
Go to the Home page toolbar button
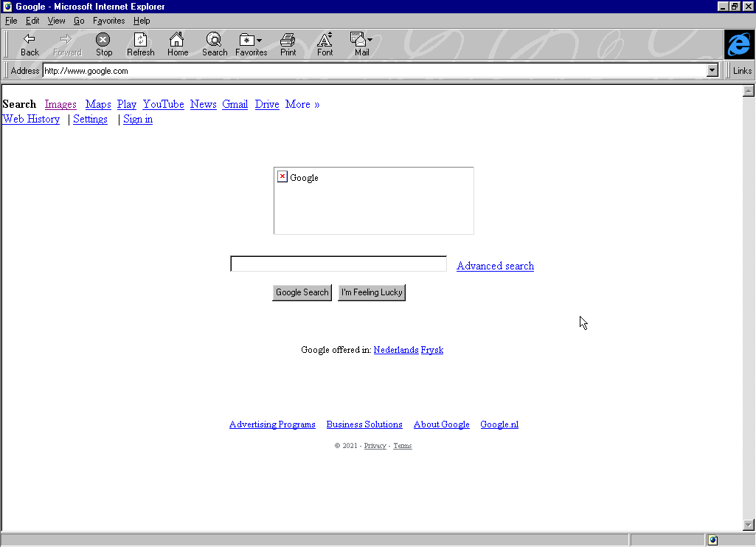[178, 44]
